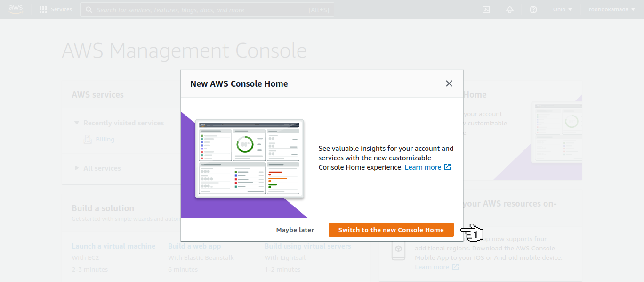Choose Maybe later in the dialog
Viewport: 644px width, 282px height.
295,230
